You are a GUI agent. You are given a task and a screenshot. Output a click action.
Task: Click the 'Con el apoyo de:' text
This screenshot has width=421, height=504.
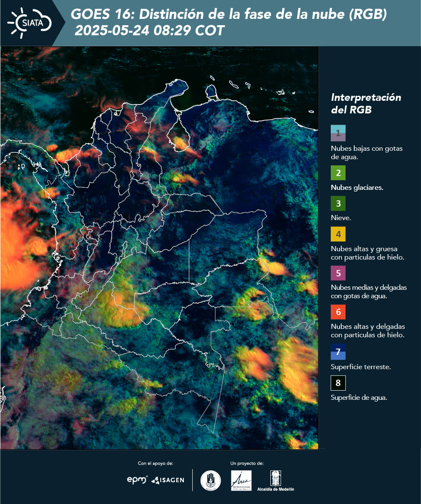click(x=155, y=463)
